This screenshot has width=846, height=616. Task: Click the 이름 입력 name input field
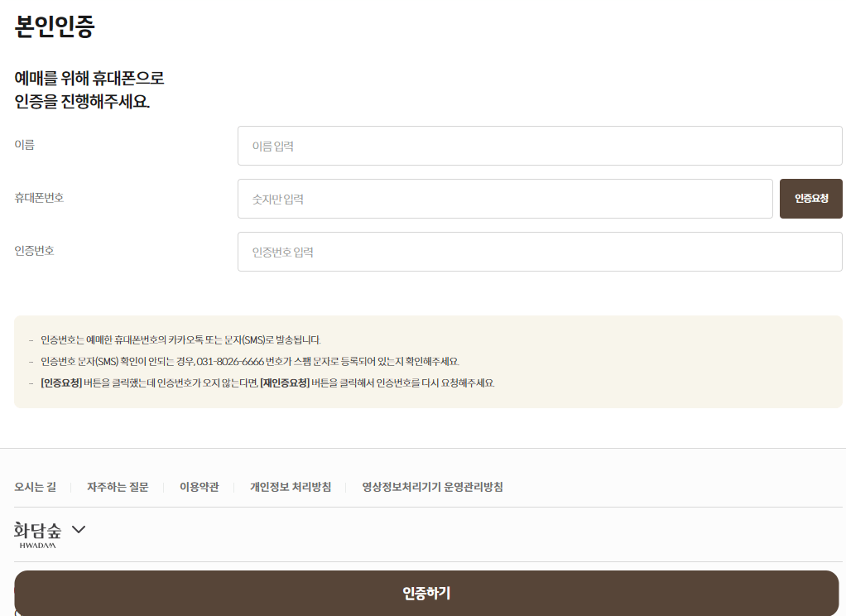coord(539,146)
